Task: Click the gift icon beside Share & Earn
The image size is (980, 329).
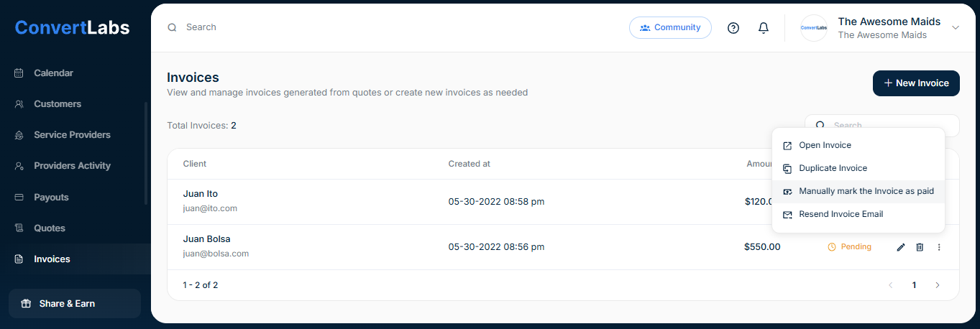Action: coord(26,304)
